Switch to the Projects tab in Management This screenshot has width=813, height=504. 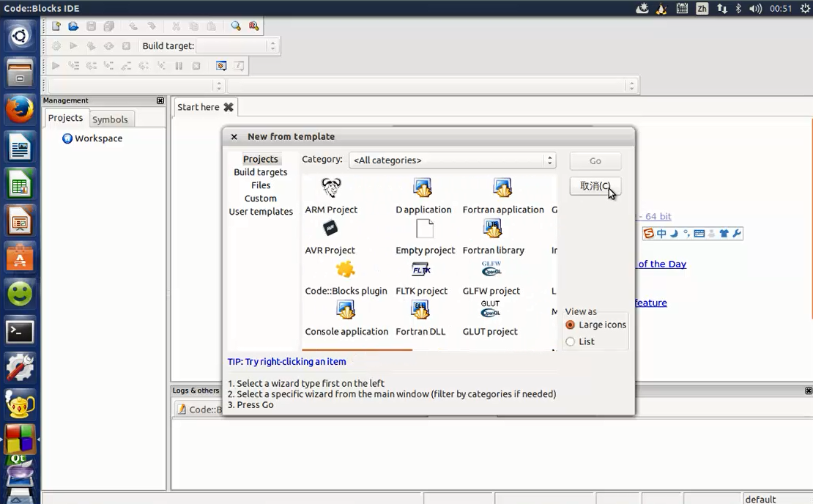point(65,118)
